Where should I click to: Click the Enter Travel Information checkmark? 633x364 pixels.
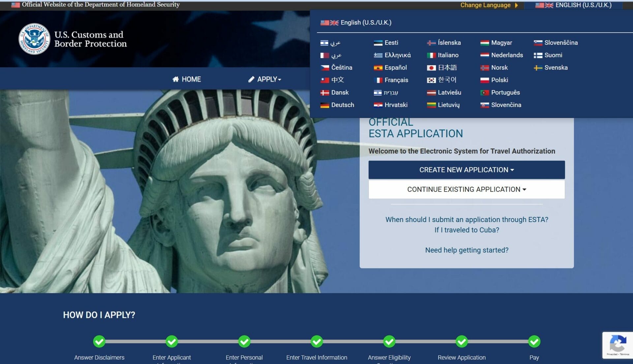tap(316, 342)
